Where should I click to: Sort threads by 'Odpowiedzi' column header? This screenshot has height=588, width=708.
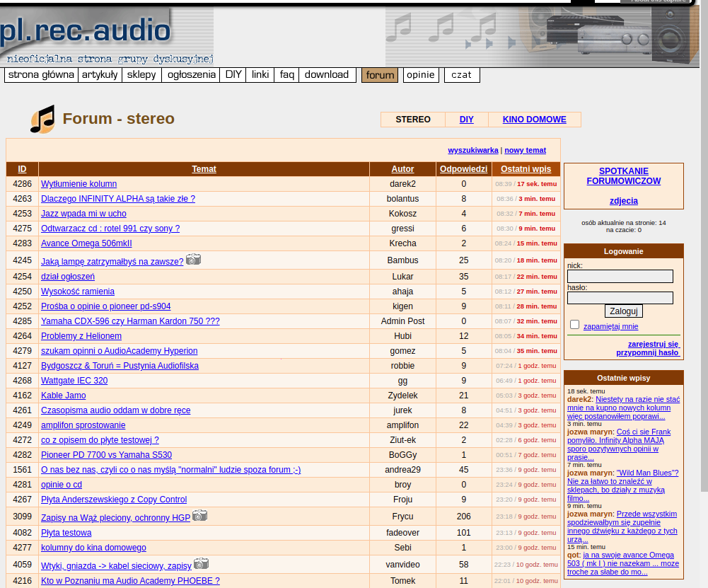tap(464, 169)
